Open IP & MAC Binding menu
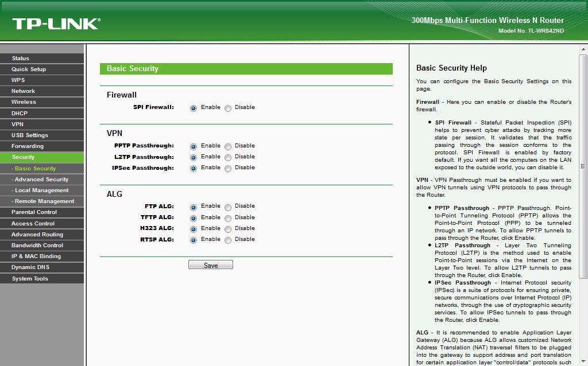The image size is (588, 366). (x=42, y=256)
